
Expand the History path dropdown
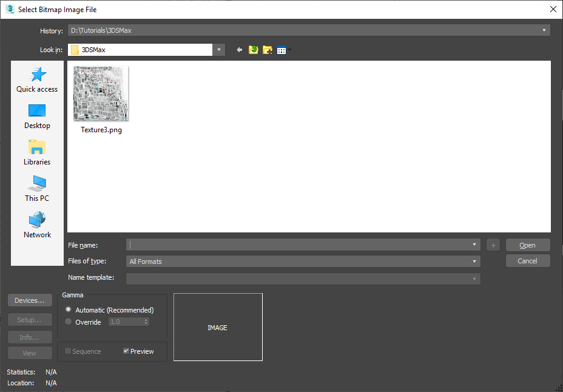(544, 30)
